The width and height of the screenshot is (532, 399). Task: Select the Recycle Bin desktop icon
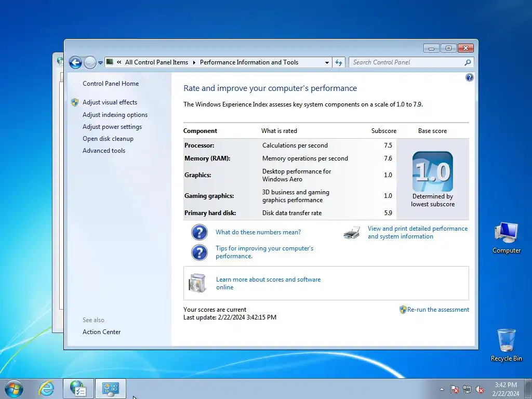click(506, 345)
